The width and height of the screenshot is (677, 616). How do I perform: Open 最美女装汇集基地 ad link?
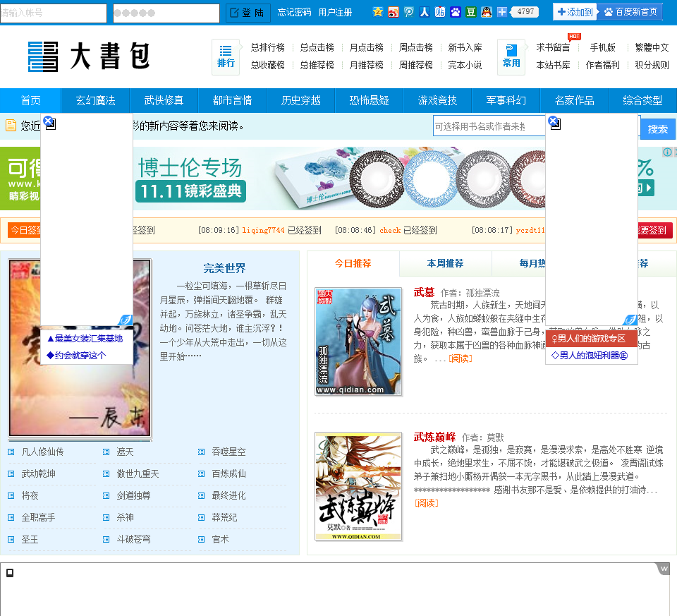tap(85, 339)
